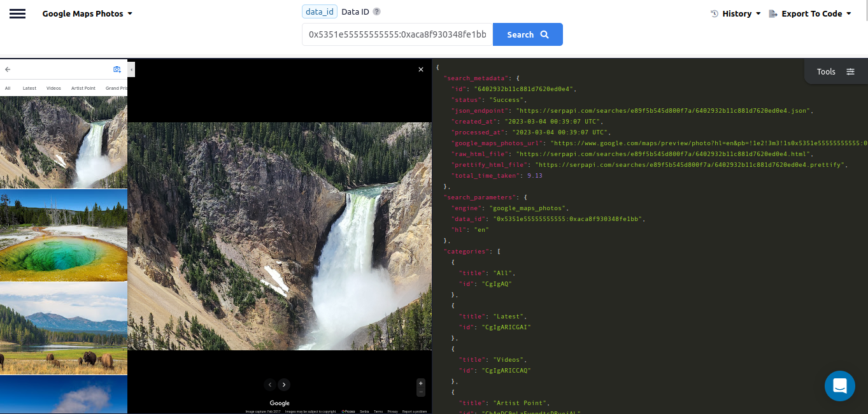This screenshot has height=414, width=868.
Task: Select the All photos tab
Action: pos(8,89)
